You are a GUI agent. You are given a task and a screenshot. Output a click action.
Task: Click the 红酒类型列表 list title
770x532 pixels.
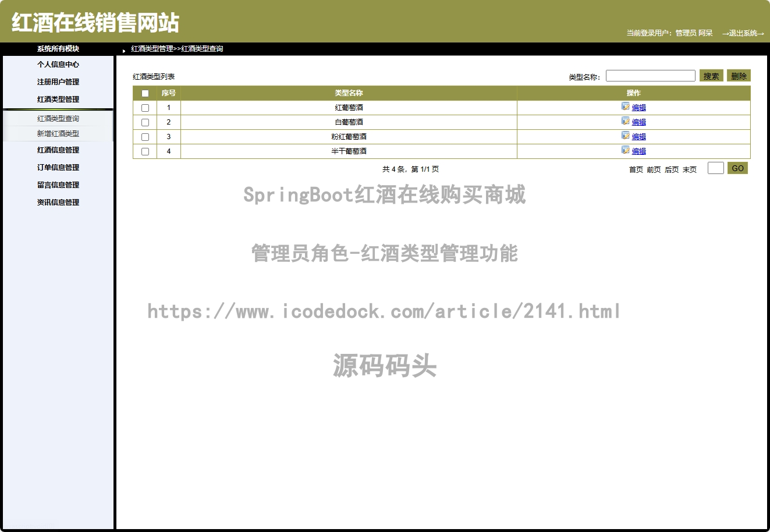[x=154, y=77]
